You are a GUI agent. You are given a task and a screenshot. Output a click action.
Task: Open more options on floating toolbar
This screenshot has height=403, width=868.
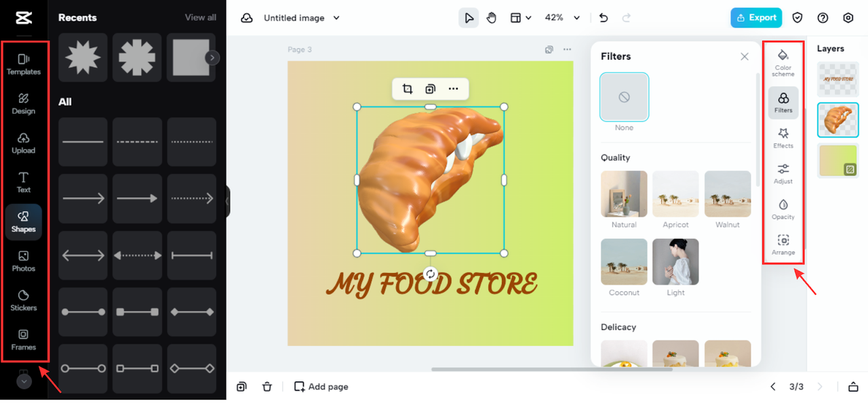coord(453,89)
